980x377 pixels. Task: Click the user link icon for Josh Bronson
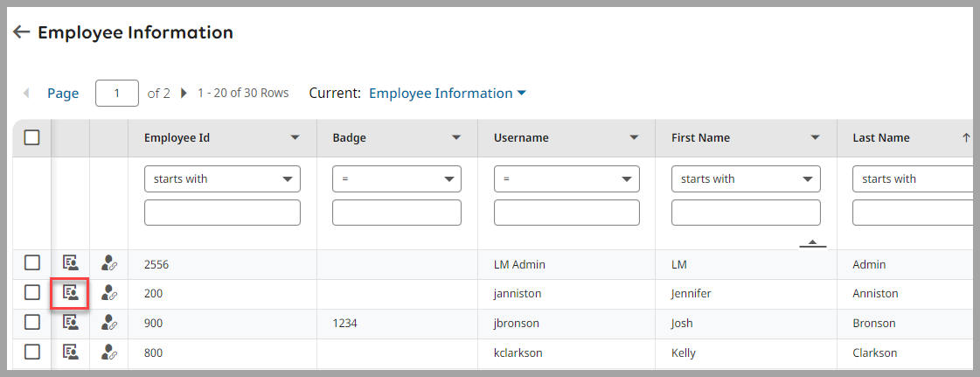[109, 323]
